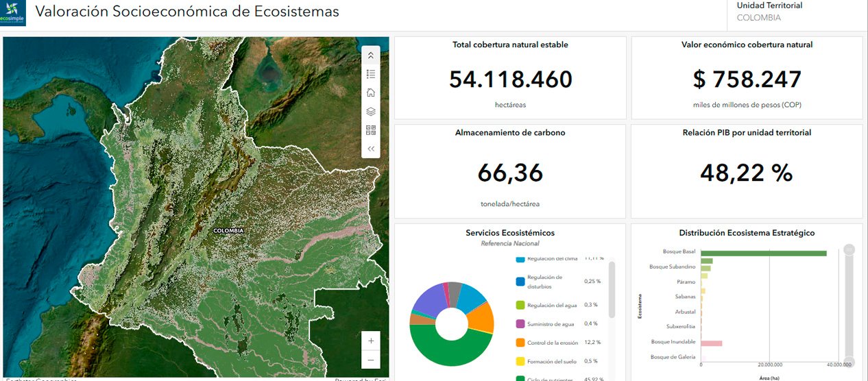Select the Bosque Basal bar
This screenshot has height=381, width=868.
(x=763, y=253)
